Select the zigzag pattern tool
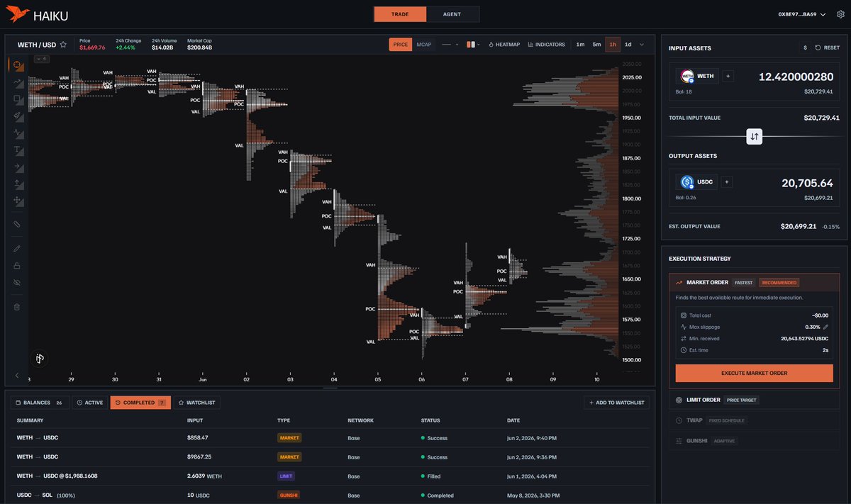The height and width of the screenshot is (504, 851). click(x=17, y=133)
